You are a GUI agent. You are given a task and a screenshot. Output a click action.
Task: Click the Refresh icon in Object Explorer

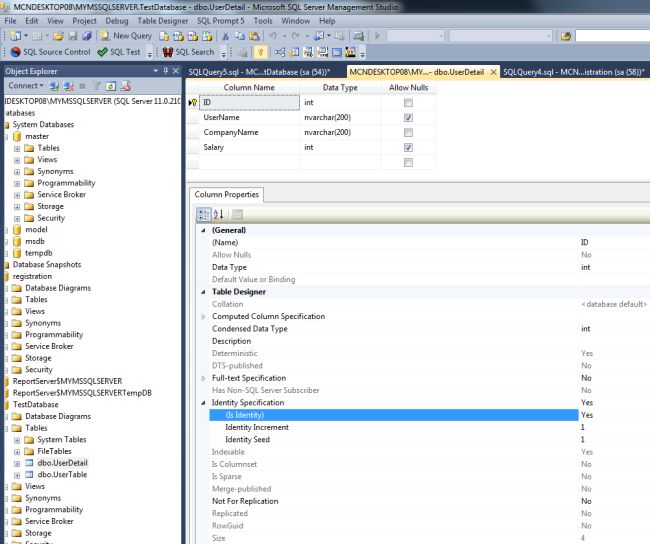coord(111,86)
